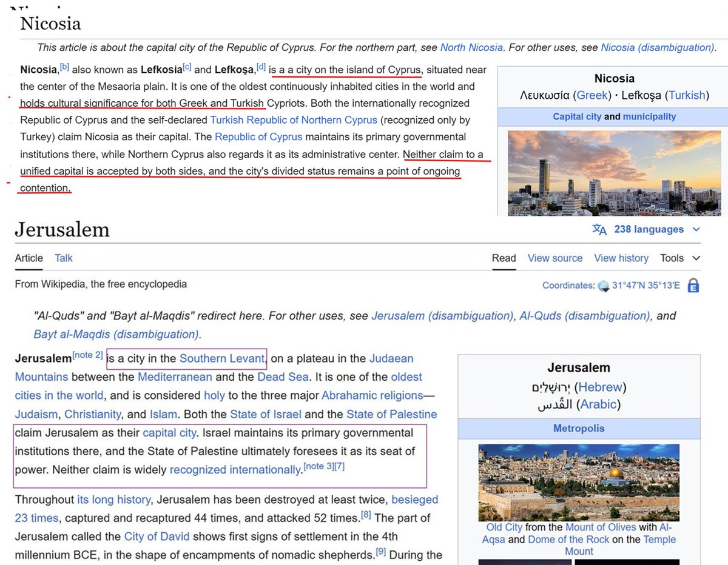Follow the Southern Levant link
This screenshot has height=565, width=728.
coord(222,358)
